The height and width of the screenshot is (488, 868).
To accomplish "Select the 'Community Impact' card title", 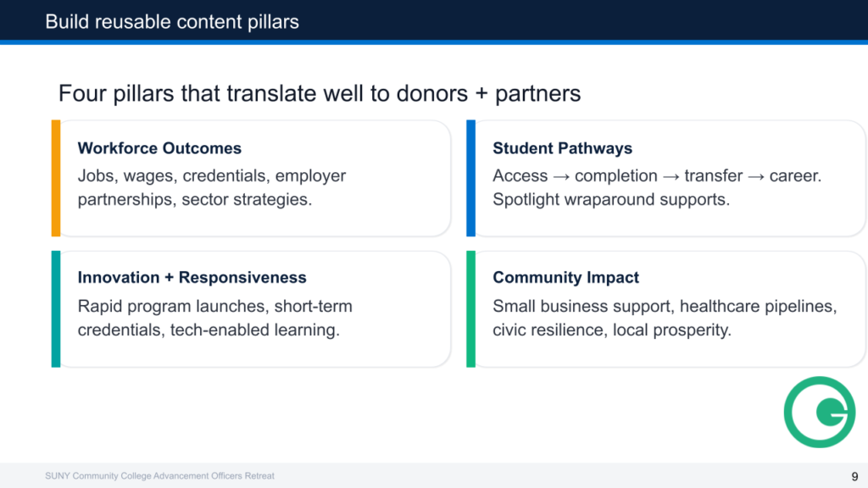I will pos(565,278).
